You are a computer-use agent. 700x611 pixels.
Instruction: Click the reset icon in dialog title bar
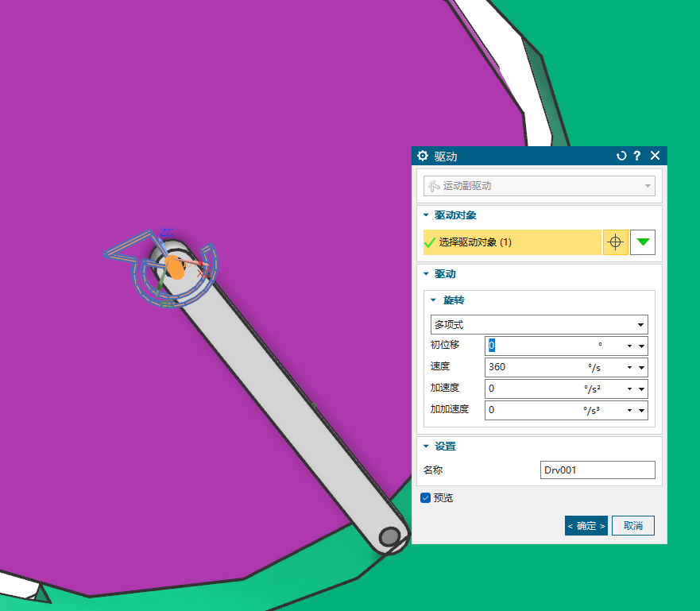[x=621, y=156]
